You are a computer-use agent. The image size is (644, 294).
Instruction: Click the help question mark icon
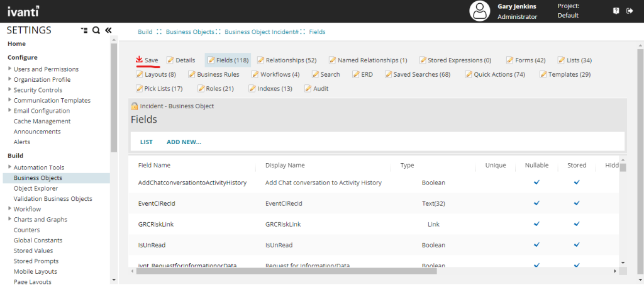[616, 11]
